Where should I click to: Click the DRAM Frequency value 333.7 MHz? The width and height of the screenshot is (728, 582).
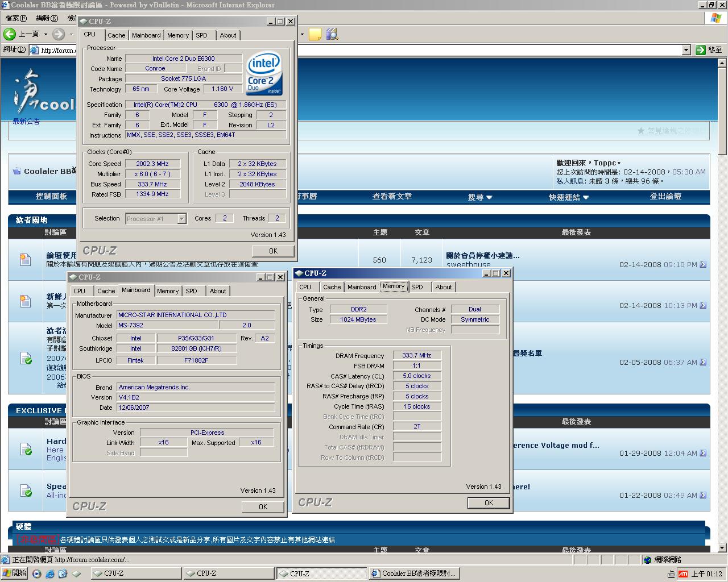point(417,356)
